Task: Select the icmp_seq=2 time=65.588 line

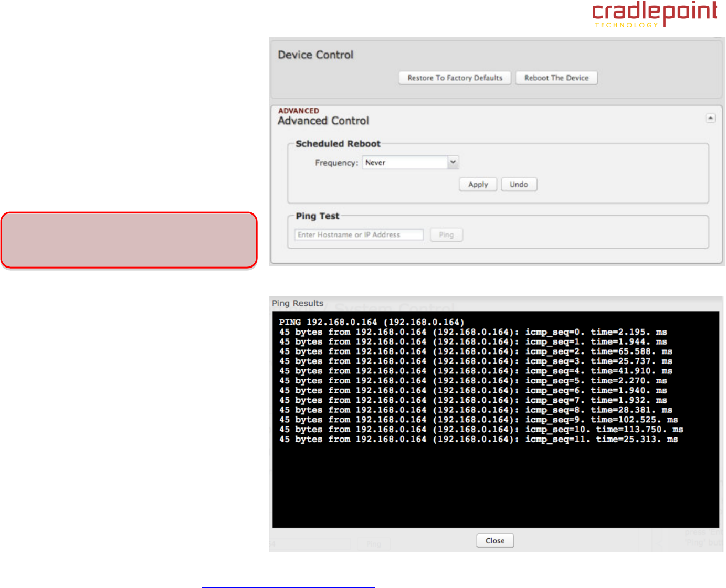Action: pyautogui.click(x=476, y=351)
